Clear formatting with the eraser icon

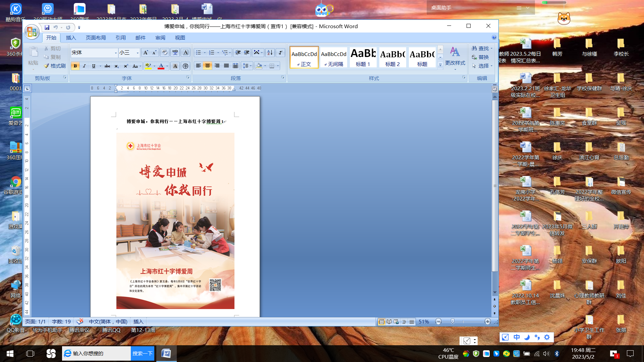click(x=164, y=53)
